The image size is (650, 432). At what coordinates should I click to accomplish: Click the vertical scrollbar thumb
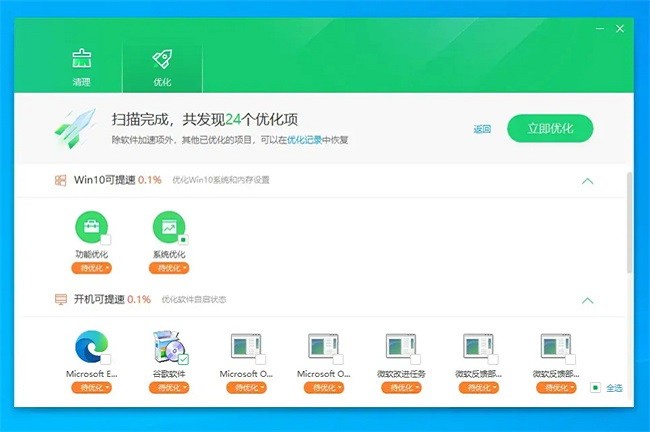[x=629, y=223]
